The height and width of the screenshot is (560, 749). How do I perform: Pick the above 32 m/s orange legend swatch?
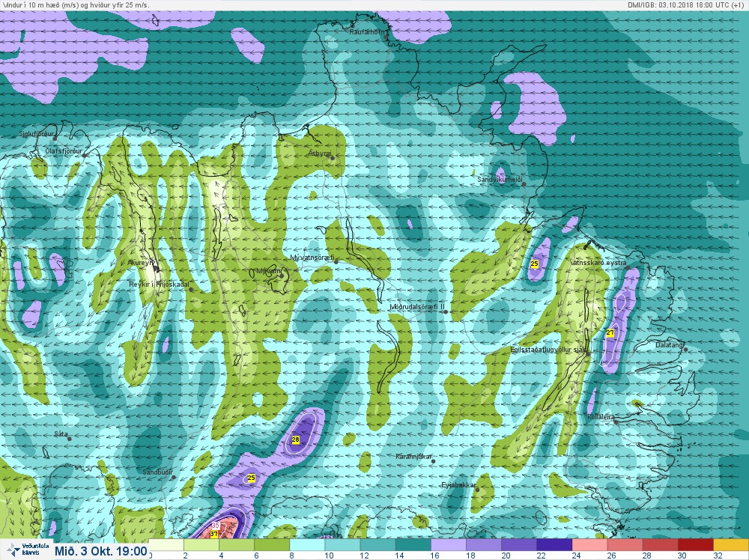pos(731,545)
